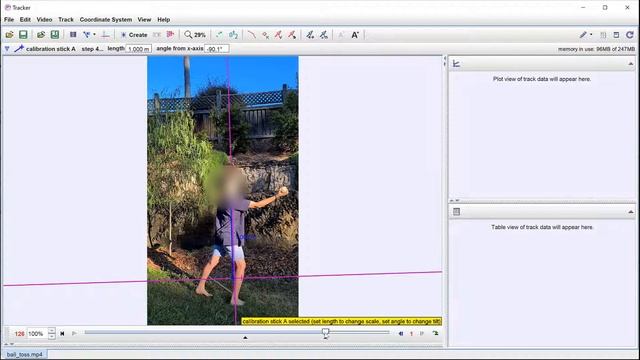Screen dimensions: 640x360
Task: Edit the angle from x-axis field
Action: [x=216, y=49]
